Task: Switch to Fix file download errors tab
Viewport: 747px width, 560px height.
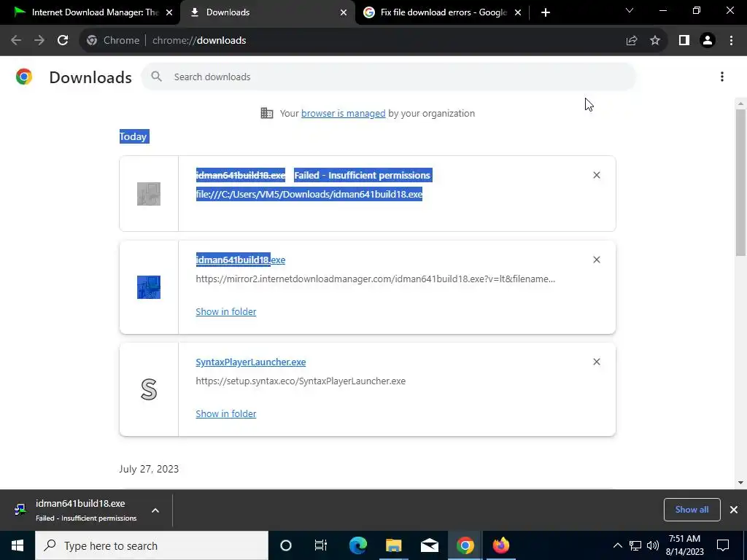Action: (443, 12)
